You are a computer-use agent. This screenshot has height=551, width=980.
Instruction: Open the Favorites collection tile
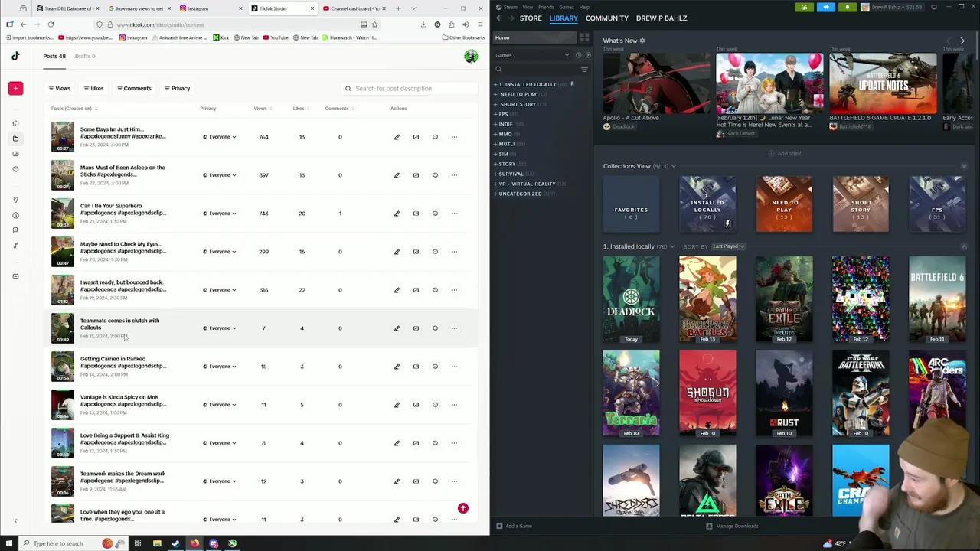tap(631, 204)
